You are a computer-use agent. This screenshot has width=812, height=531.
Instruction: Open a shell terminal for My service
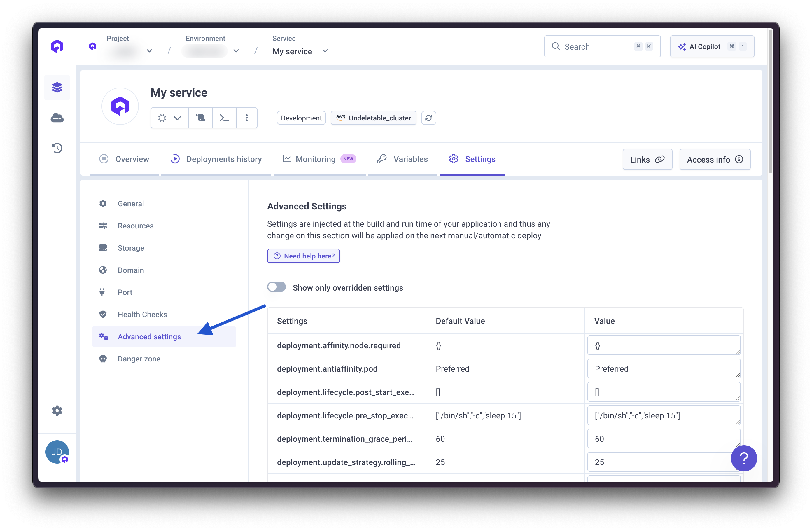(x=224, y=118)
